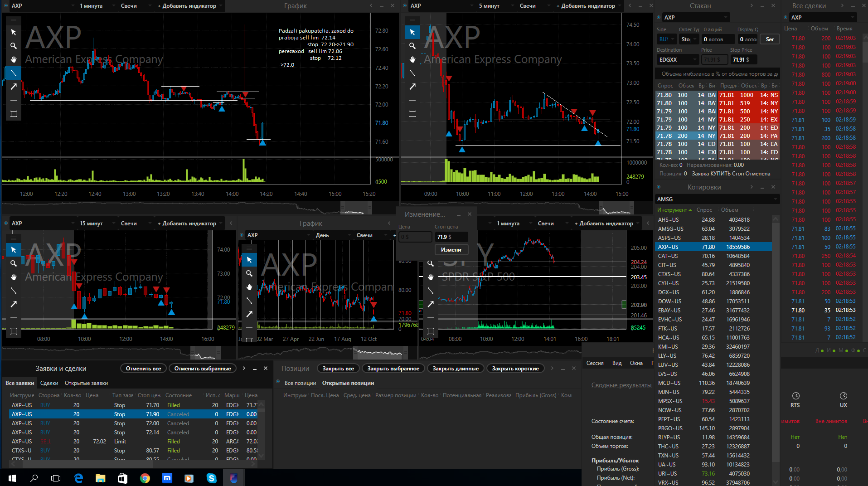Open the UX clock icon
The image size is (868, 486).
[844, 396]
